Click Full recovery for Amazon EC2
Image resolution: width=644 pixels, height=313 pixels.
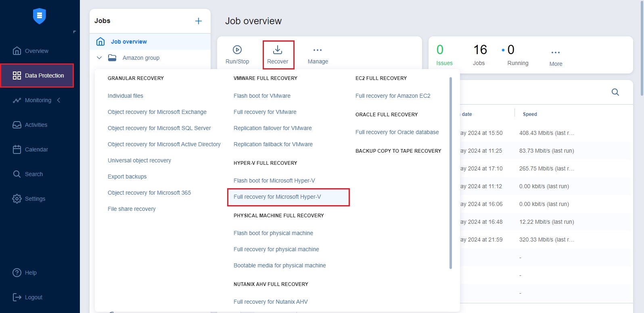[393, 96]
